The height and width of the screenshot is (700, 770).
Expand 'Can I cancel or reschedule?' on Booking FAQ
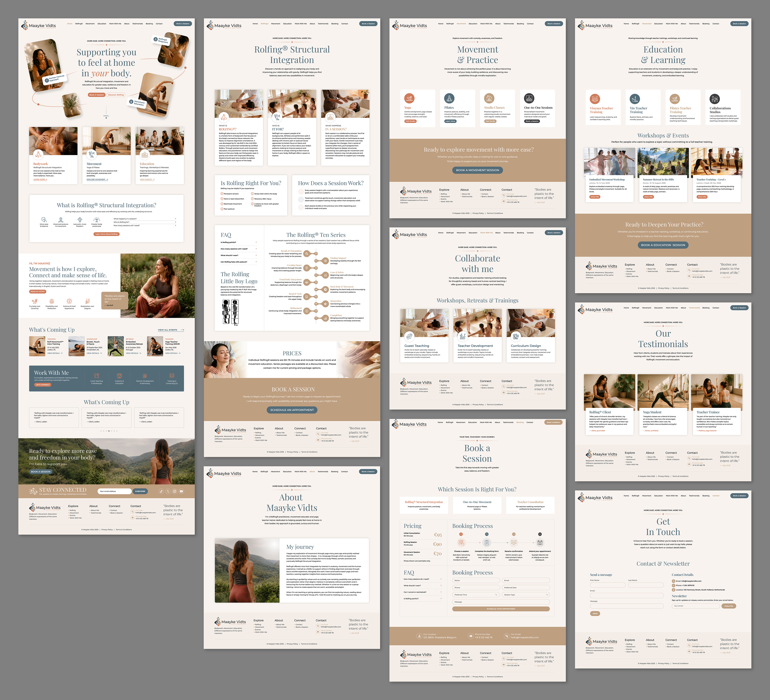tap(422, 592)
